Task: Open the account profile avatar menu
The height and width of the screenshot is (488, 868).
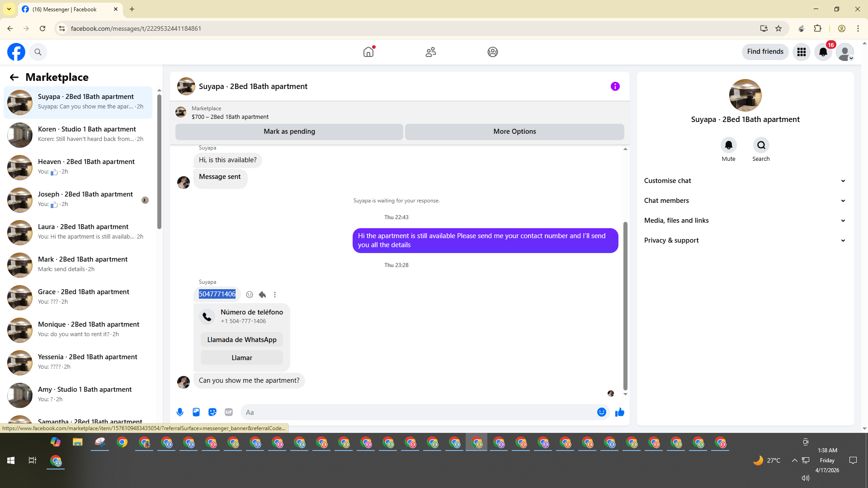Action: click(x=845, y=52)
